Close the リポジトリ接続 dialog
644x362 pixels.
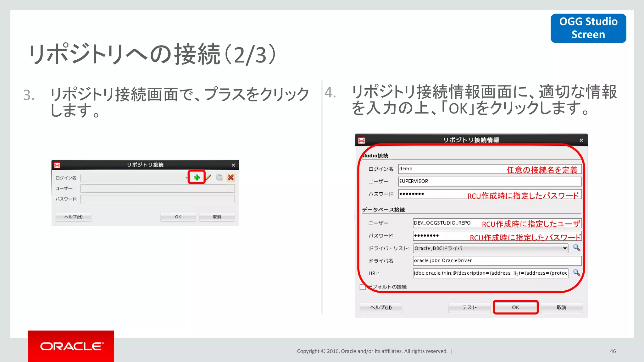coord(233,165)
